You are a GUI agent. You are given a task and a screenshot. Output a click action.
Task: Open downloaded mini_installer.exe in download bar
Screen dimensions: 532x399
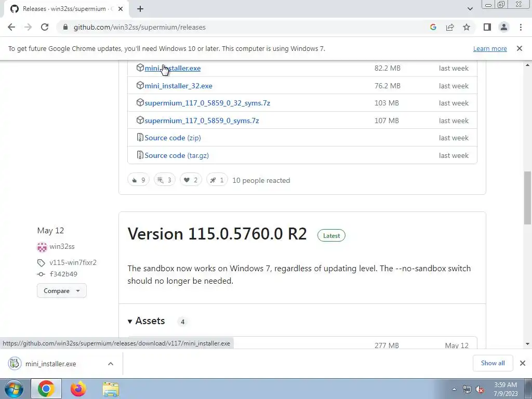click(51, 364)
